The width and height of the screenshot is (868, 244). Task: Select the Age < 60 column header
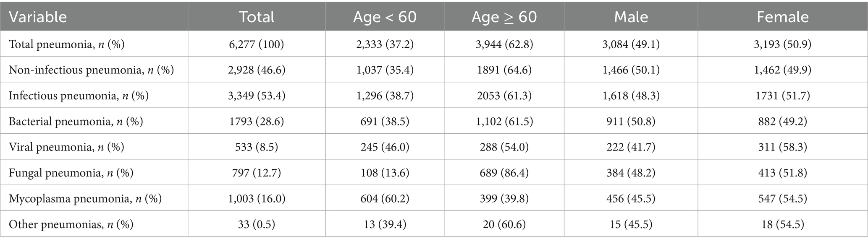tap(385, 17)
